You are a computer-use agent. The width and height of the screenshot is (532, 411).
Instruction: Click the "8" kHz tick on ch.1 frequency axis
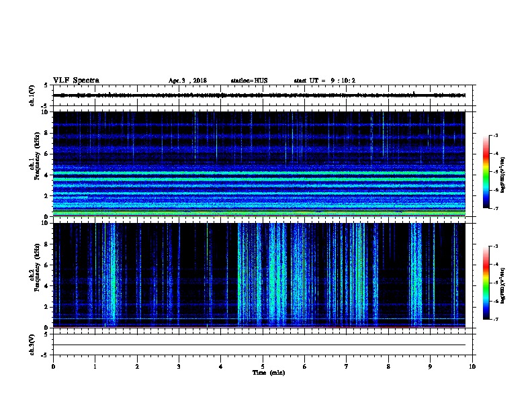click(x=46, y=133)
